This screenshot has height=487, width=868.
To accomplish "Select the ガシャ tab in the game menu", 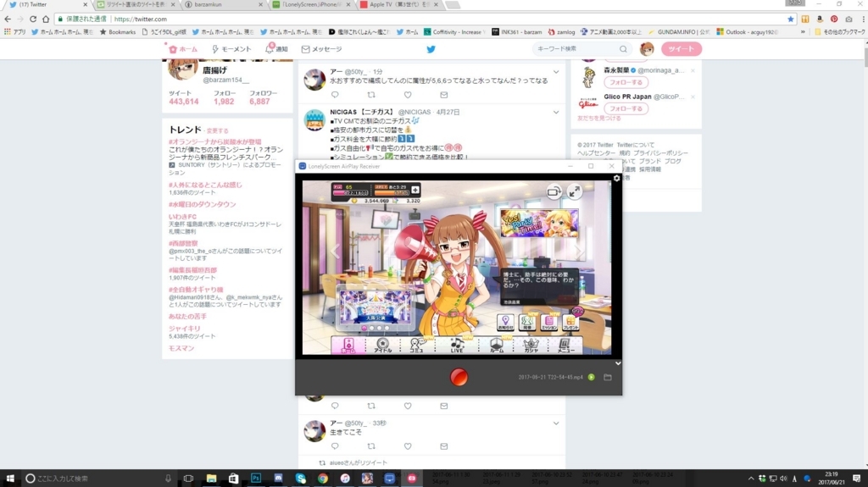I will click(x=531, y=346).
